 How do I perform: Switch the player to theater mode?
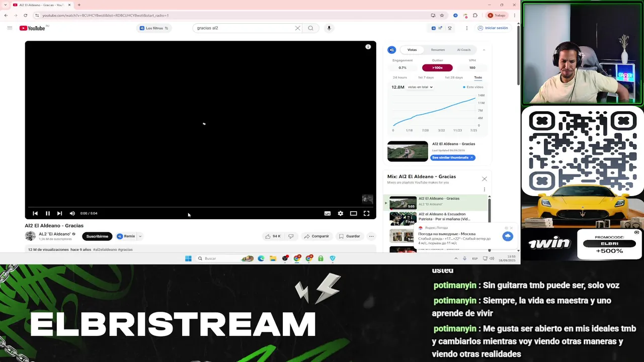tap(354, 213)
